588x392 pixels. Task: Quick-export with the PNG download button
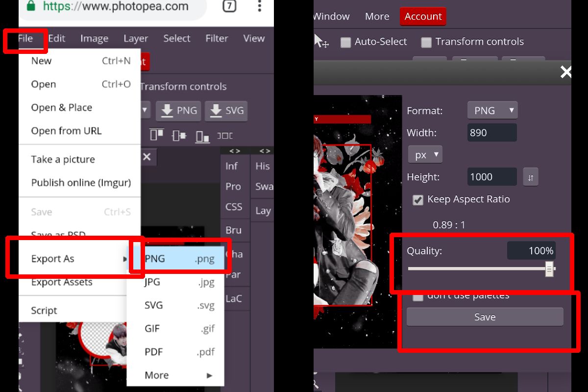(x=179, y=111)
